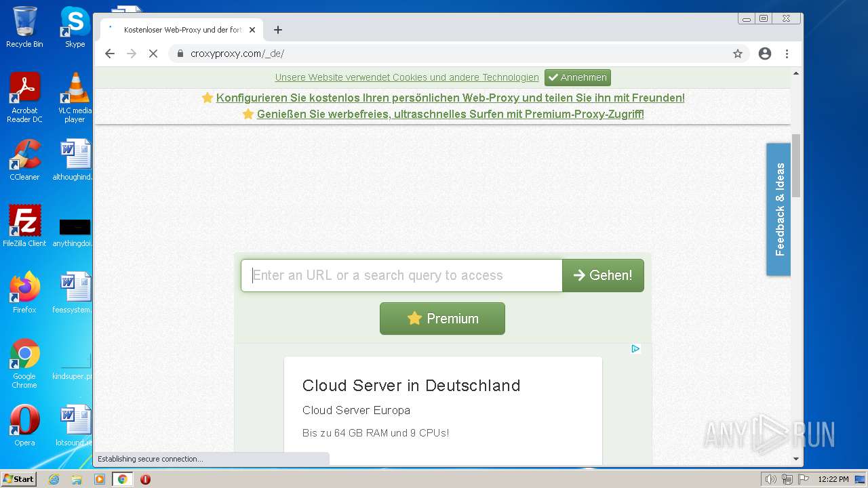
Task: Click the Cloud Server Europa ad text
Action: tap(356, 410)
